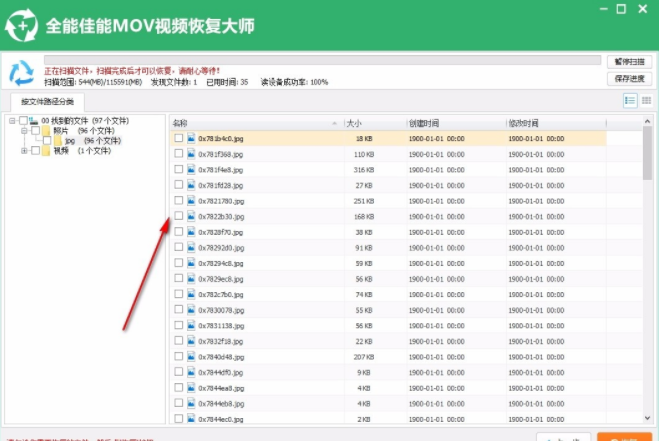Collapse the 照片 tree node
659x441 pixels.
click(x=24, y=131)
